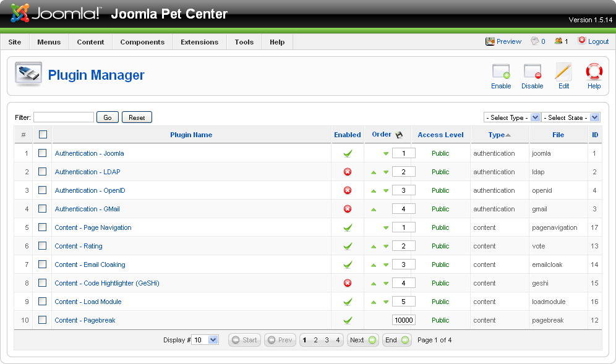616x364 pixels.
Task: Open the Help menu in the menu bar
Action: click(277, 42)
